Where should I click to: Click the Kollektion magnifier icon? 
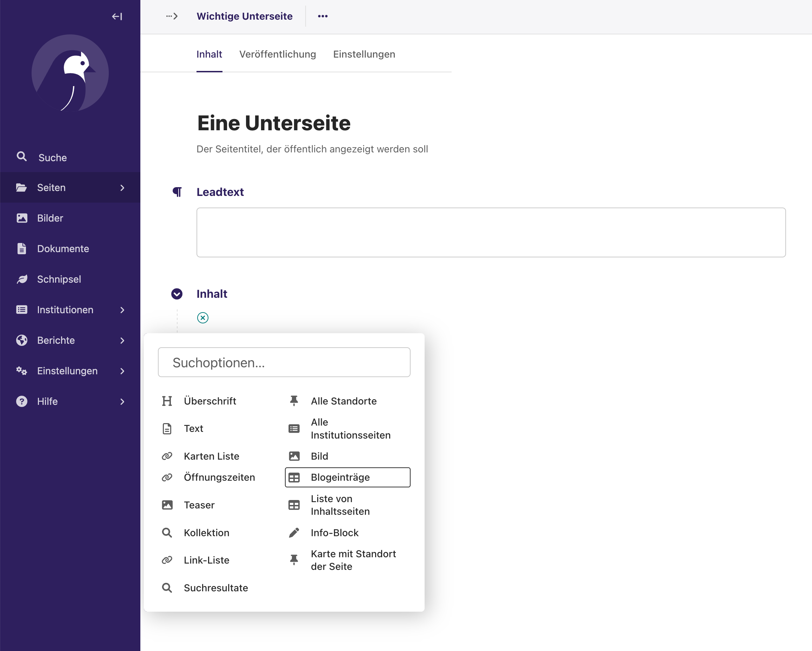coord(167,533)
